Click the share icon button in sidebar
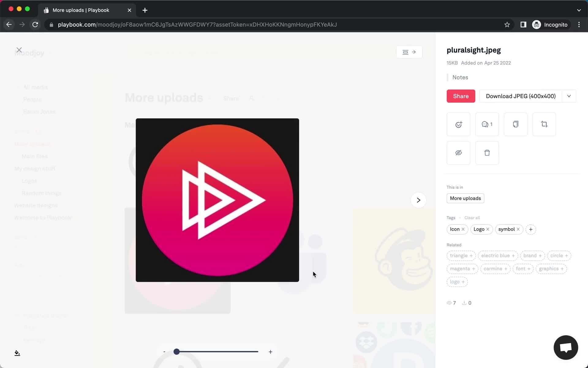Viewport: 588px width, 368px height. pyautogui.click(x=461, y=96)
